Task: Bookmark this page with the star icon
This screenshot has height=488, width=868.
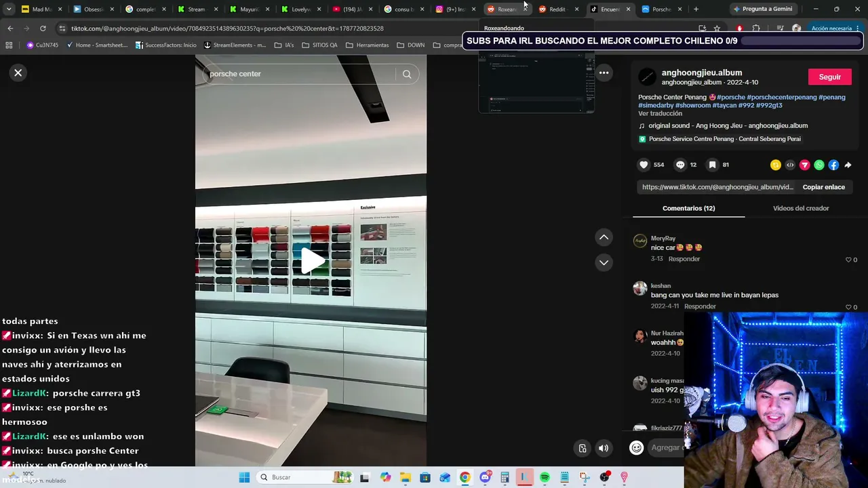Action: tap(717, 28)
